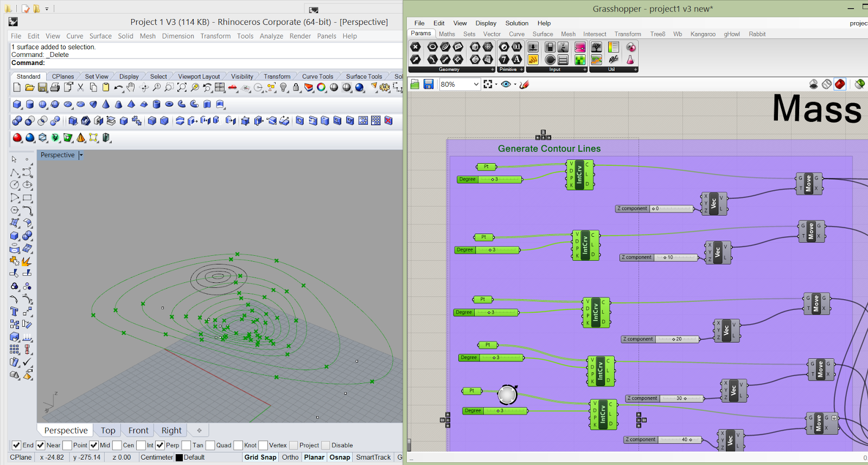This screenshot has width=868, height=465.
Task: Toggle the Near osnap checkbox
Action: click(41, 445)
